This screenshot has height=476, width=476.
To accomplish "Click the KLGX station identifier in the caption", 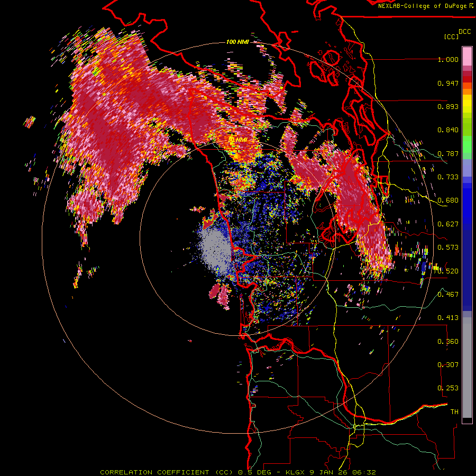I will pyautogui.click(x=296, y=472).
